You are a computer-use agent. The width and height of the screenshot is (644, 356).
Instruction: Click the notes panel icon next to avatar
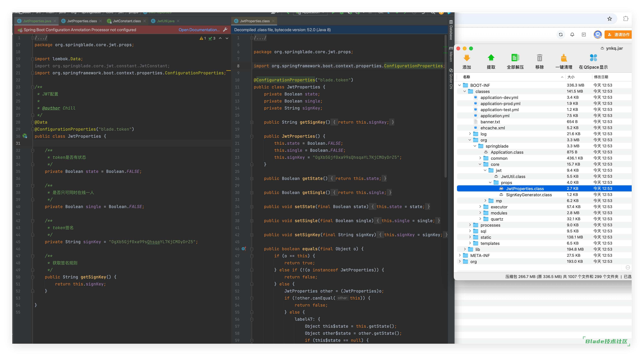583,35
